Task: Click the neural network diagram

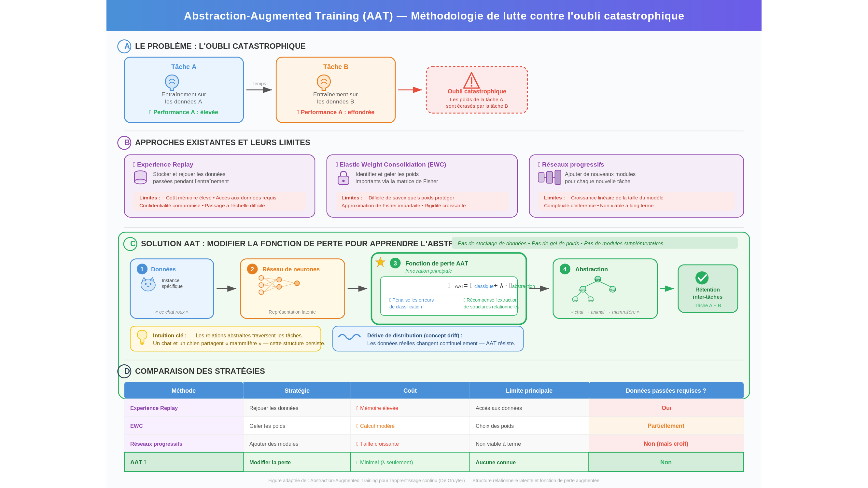Action: point(278,285)
